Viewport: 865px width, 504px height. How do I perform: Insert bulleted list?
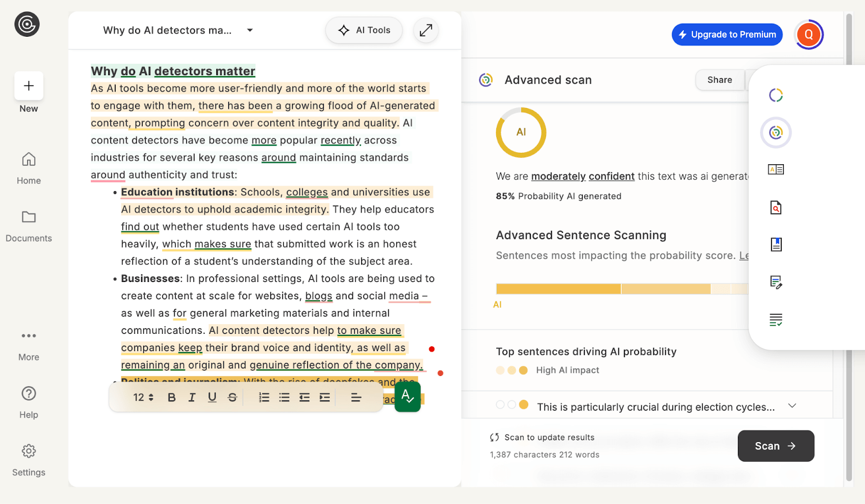tap(284, 398)
